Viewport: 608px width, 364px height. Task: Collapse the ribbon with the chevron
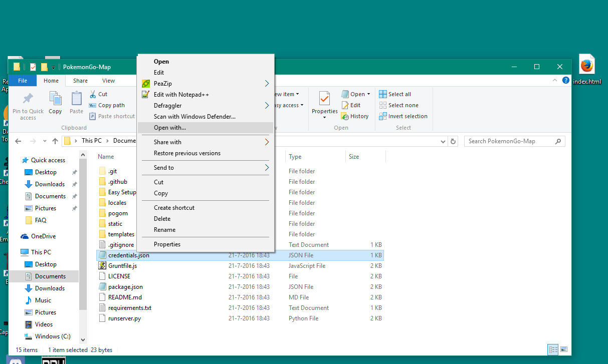tap(555, 80)
